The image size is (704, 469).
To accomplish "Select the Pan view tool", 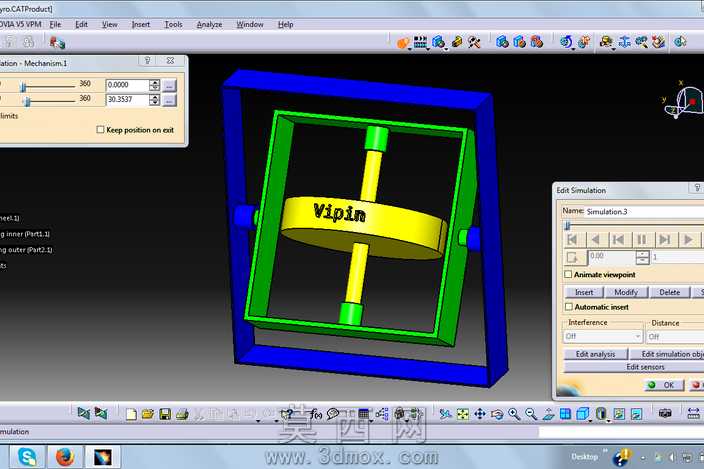I will (x=480, y=414).
